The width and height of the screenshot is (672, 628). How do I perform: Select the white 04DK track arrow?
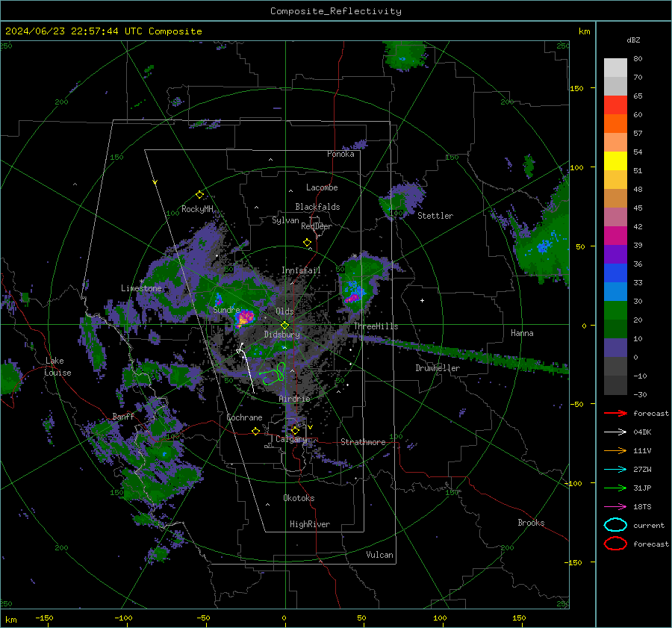(x=615, y=432)
